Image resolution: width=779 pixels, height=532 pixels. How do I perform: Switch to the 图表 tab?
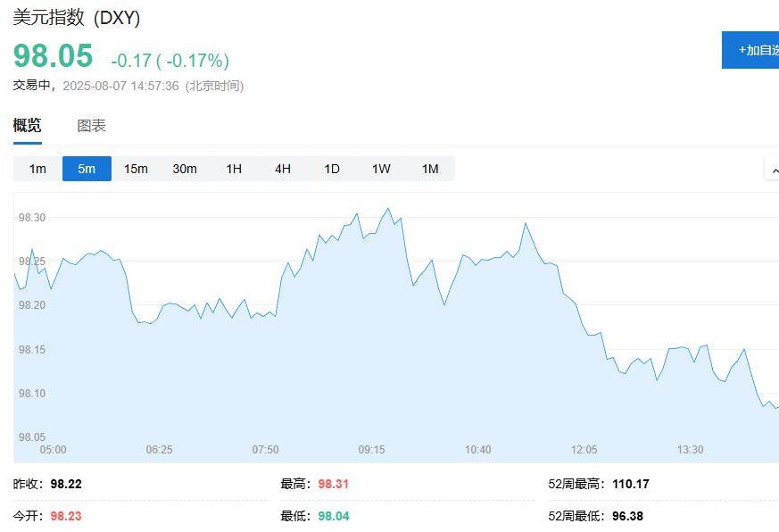[x=89, y=125]
